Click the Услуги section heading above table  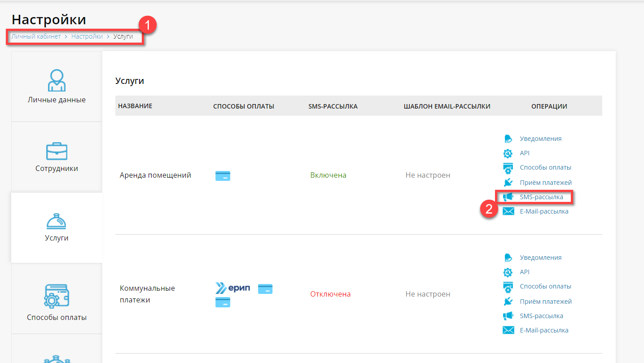tap(130, 81)
